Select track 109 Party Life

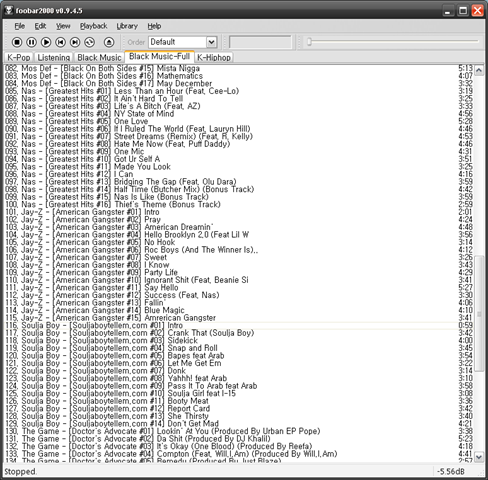(x=239, y=273)
